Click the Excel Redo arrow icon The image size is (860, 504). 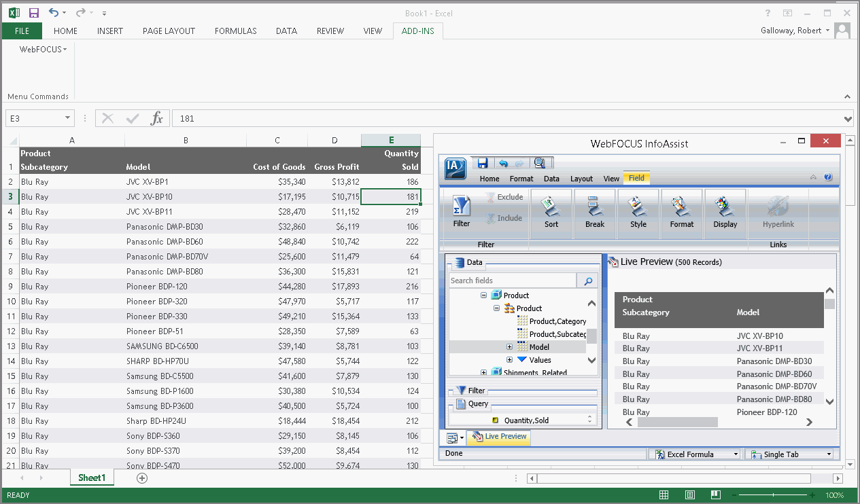click(81, 12)
